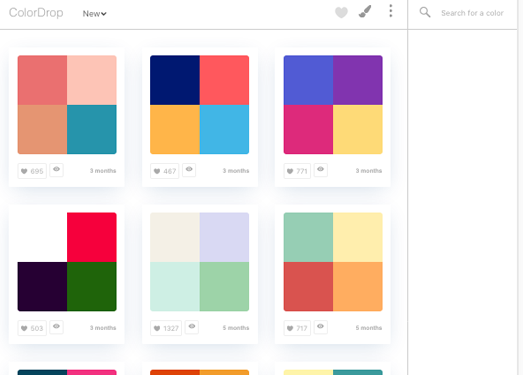The width and height of the screenshot is (523, 375).
Task: Toggle the eye icon beside 695 likes
Action: (x=56, y=170)
